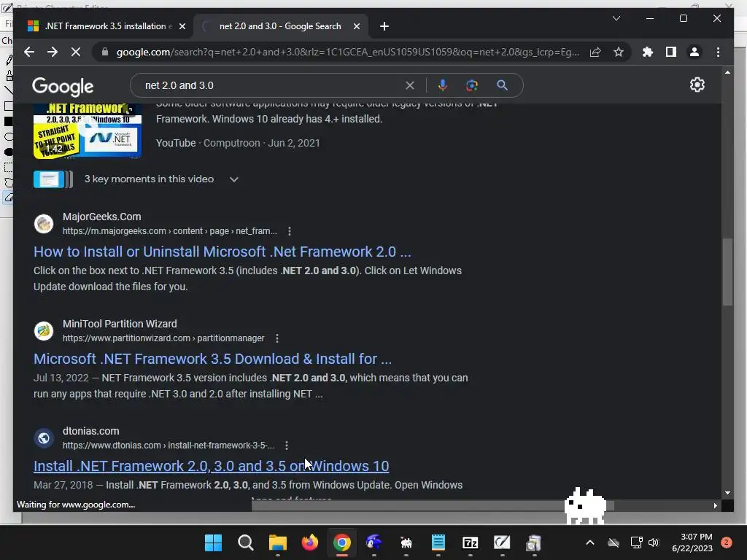Open options for MajorGeeks result

pos(289,231)
